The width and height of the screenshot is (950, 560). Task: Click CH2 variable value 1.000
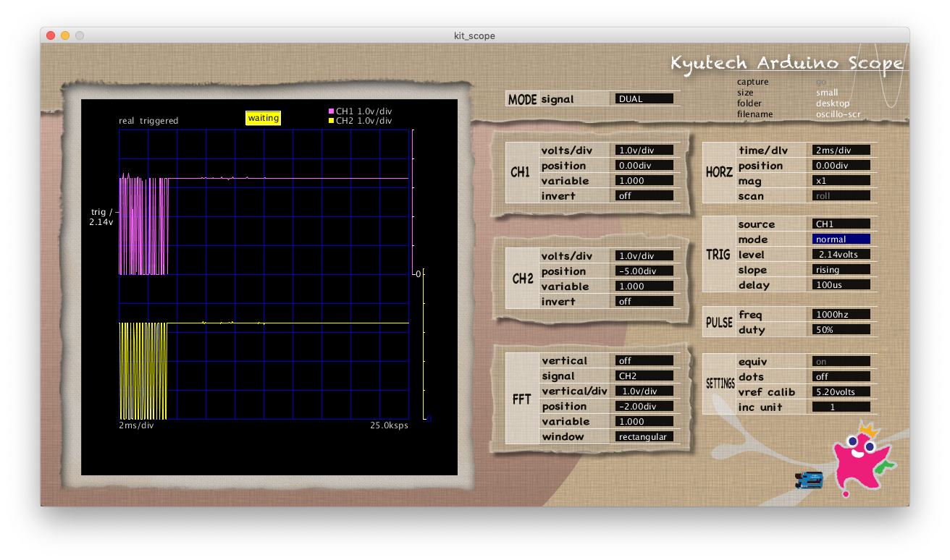tap(644, 287)
